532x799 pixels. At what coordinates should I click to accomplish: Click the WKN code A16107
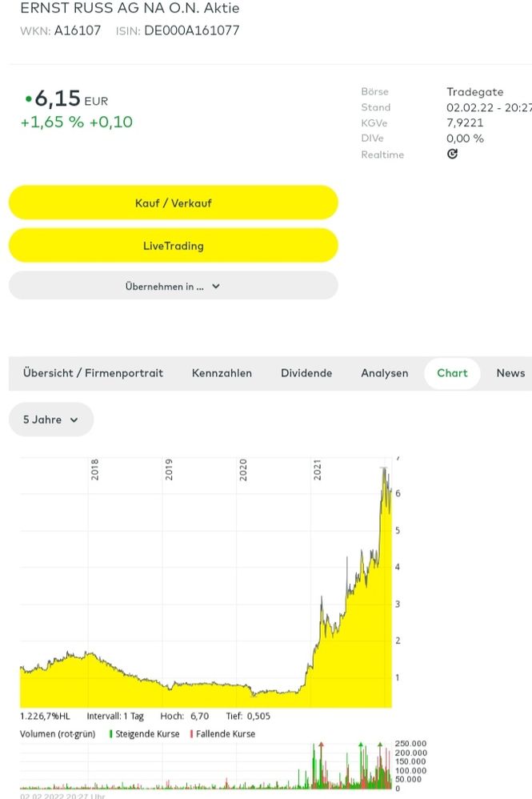pyautogui.click(x=78, y=30)
